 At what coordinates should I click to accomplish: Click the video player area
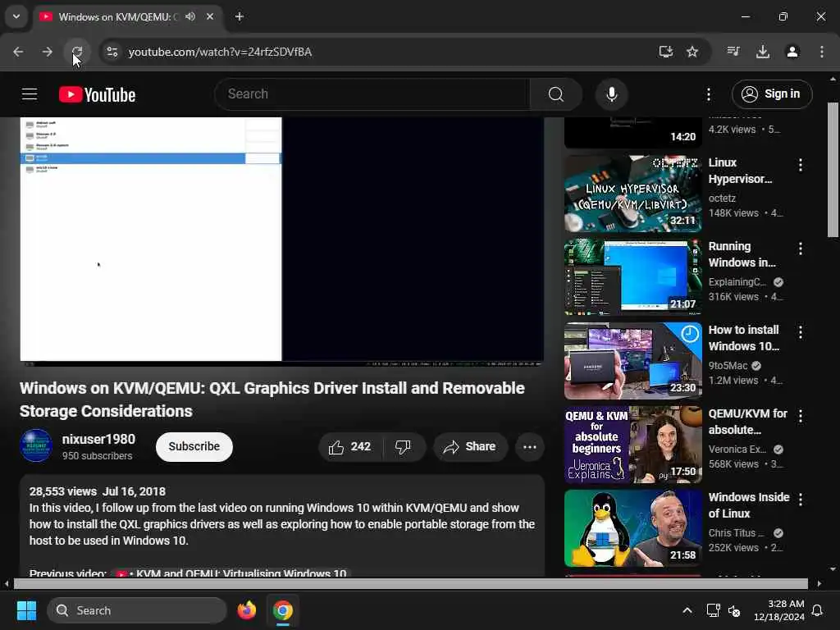tap(282, 241)
